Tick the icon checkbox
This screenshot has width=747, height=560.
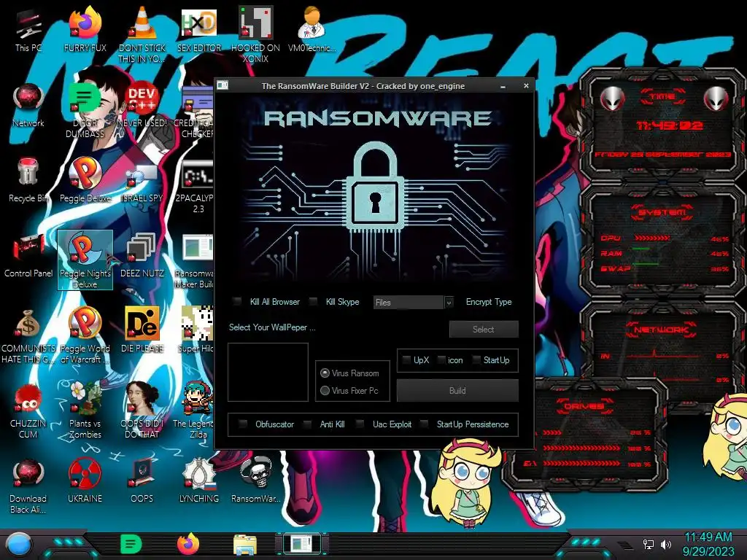pyautogui.click(x=441, y=360)
